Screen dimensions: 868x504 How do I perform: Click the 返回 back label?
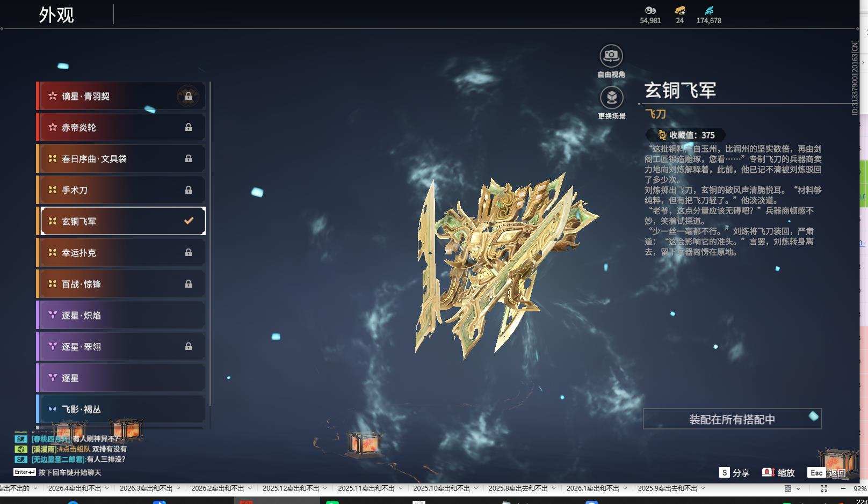pos(837,473)
